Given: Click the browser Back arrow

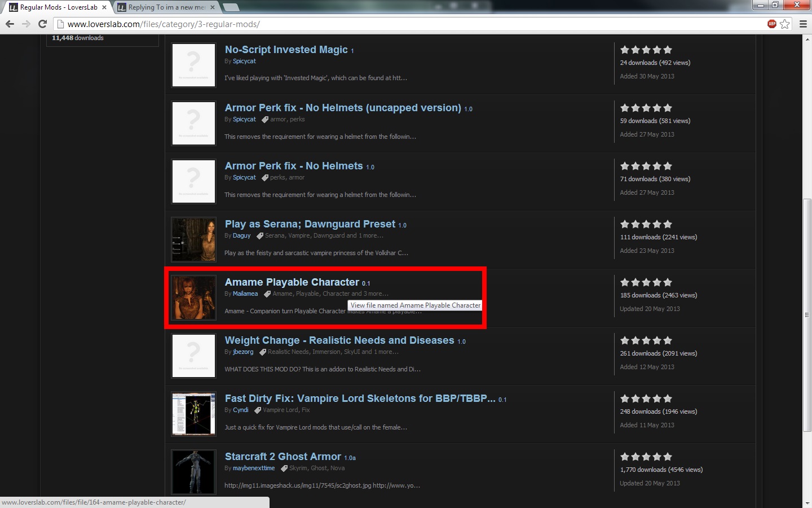Looking at the screenshot, I should (x=10, y=24).
